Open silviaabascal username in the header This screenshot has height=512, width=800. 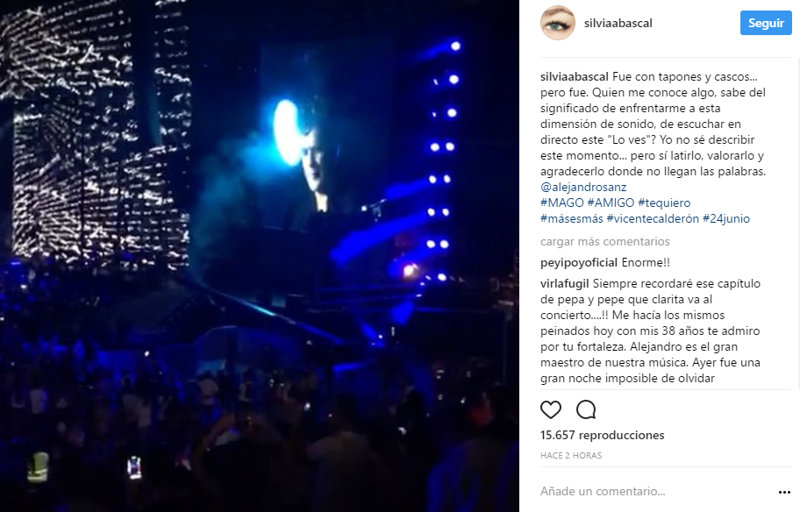point(618,23)
